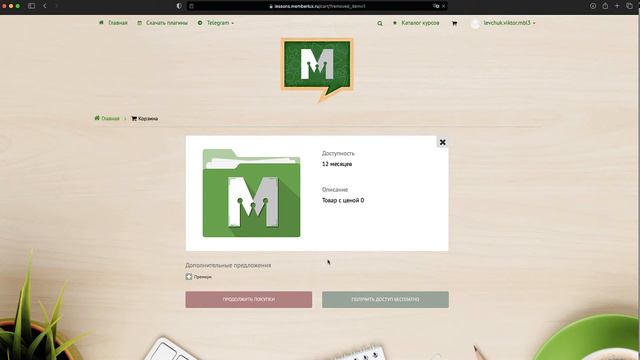Screen dimensions: 640x360
Task: Toggle the Safari sidebar icon
Action: (31, 6)
